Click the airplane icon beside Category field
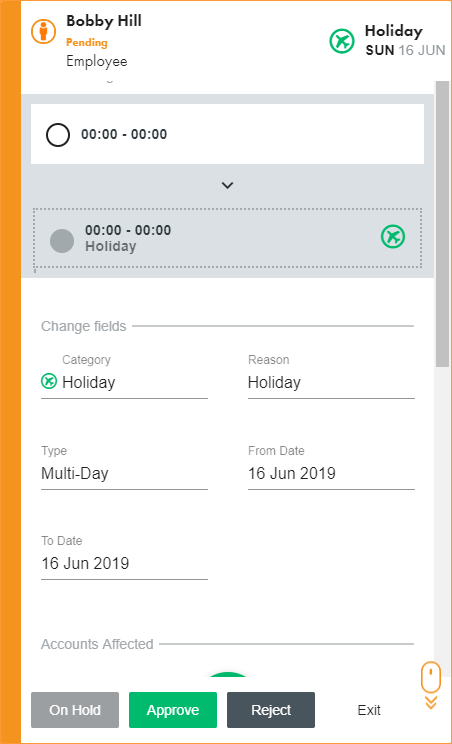This screenshot has height=744, width=452. pyautogui.click(x=49, y=381)
